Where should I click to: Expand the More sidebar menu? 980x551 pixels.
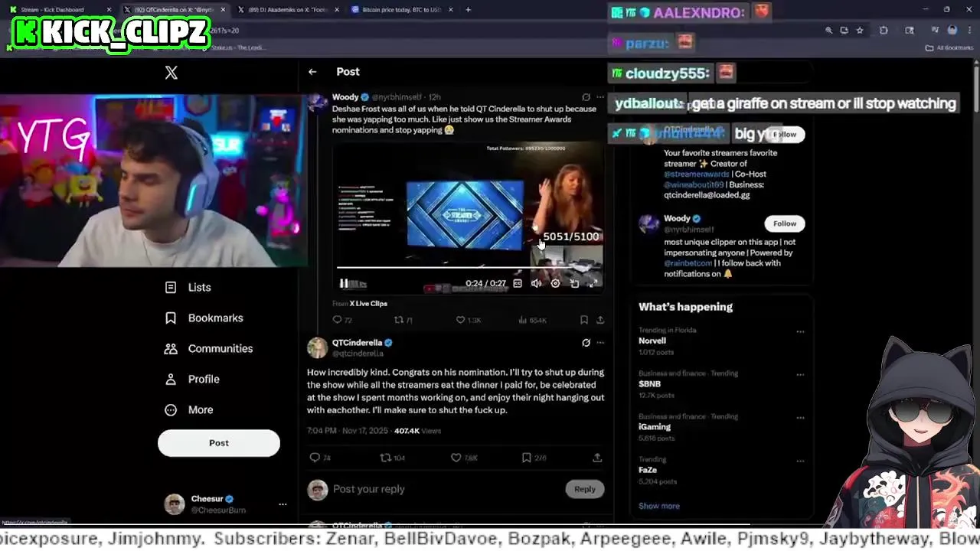coord(189,409)
